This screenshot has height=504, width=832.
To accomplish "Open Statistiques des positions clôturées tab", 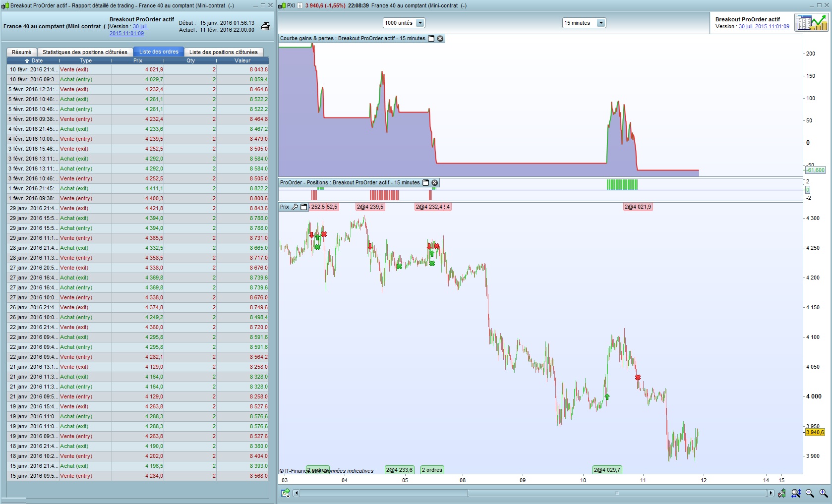I will tap(85, 52).
